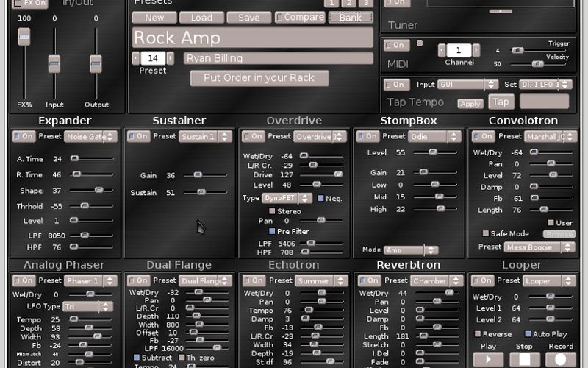The height and width of the screenshot is (368, 588).
Task: Open the Analog Phaser LFO Type dropdown
Action: 87,307
